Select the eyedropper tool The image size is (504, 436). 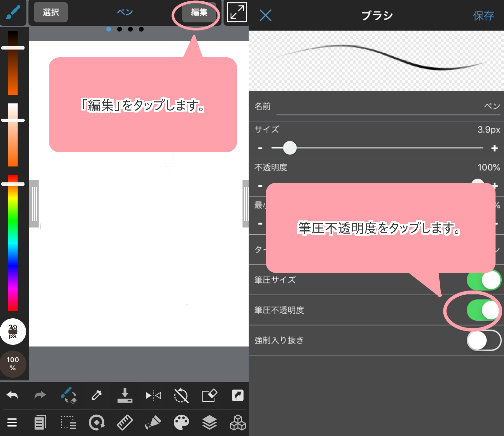(97, 395)
